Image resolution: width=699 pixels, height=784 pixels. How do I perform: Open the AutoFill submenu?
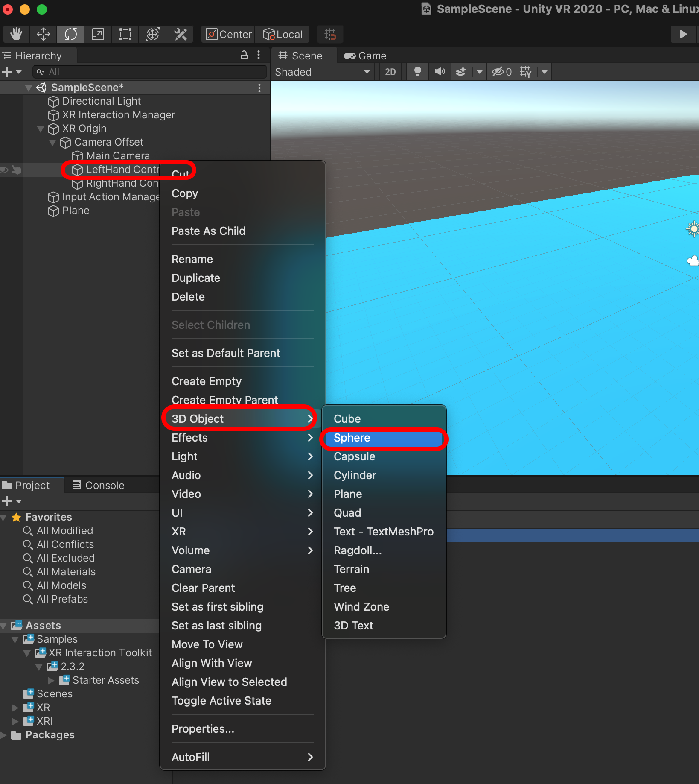point(242,757)
